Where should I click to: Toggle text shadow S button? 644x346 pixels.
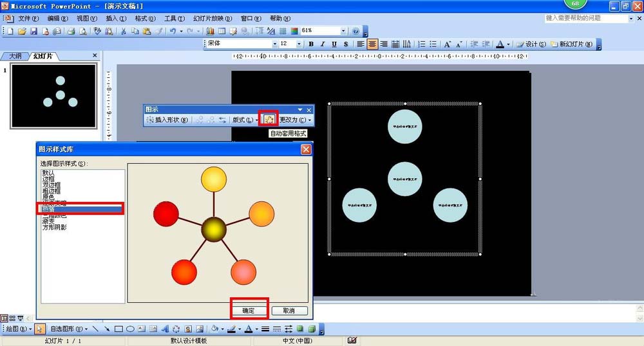346,44
